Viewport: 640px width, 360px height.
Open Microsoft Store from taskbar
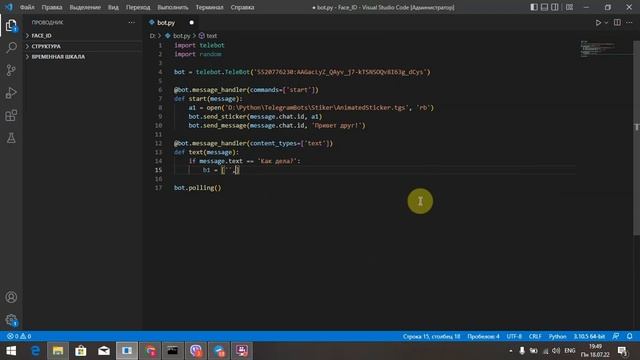[81, 351]
